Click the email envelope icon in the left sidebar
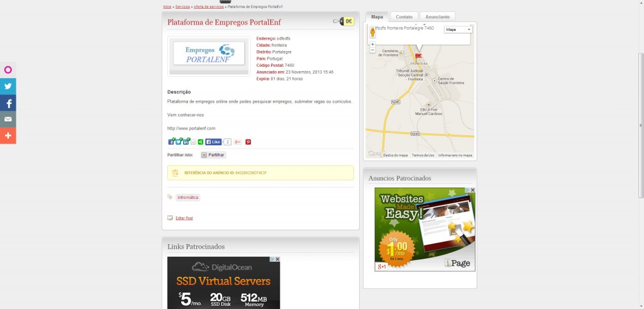 (8, 119)
